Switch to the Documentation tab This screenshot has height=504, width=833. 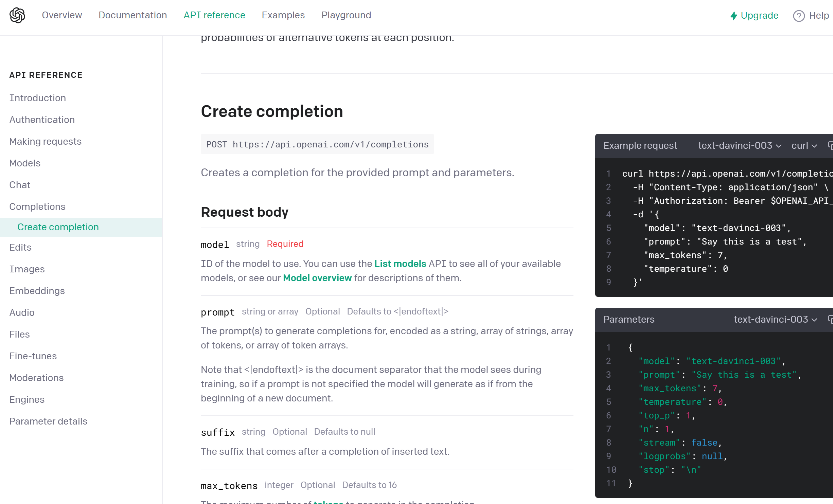(x=132, y=15)
